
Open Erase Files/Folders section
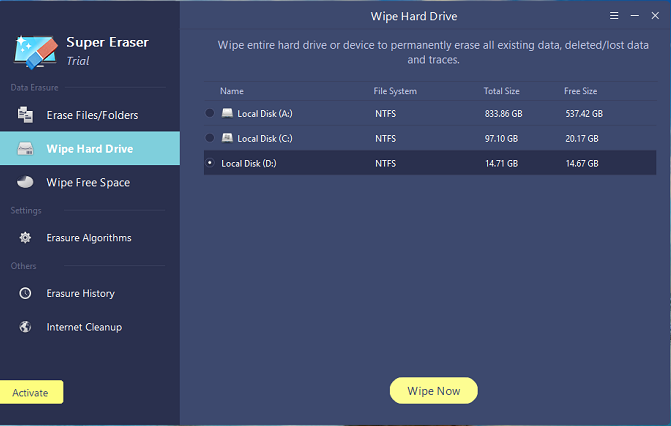point(90,115)
